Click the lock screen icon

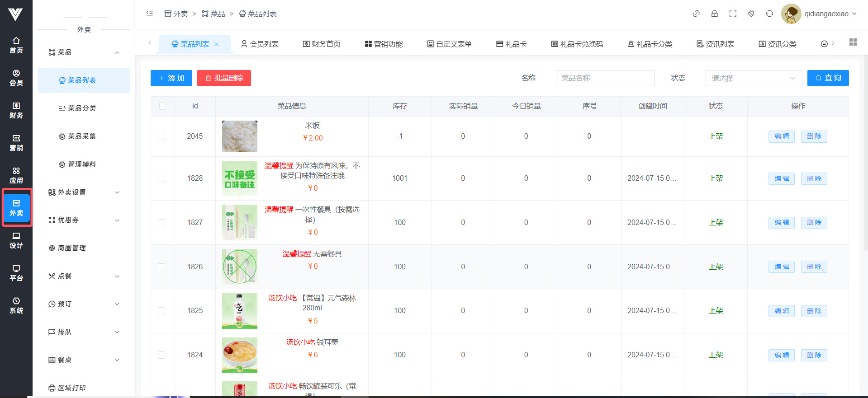coord(715,14)
